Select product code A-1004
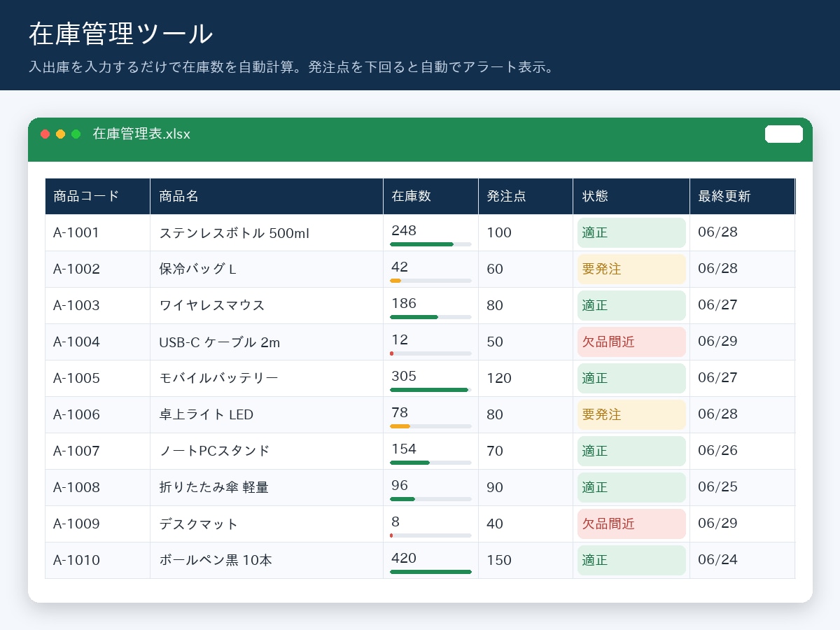The height and width of the screenshot is (630, 840). (77, 342)
